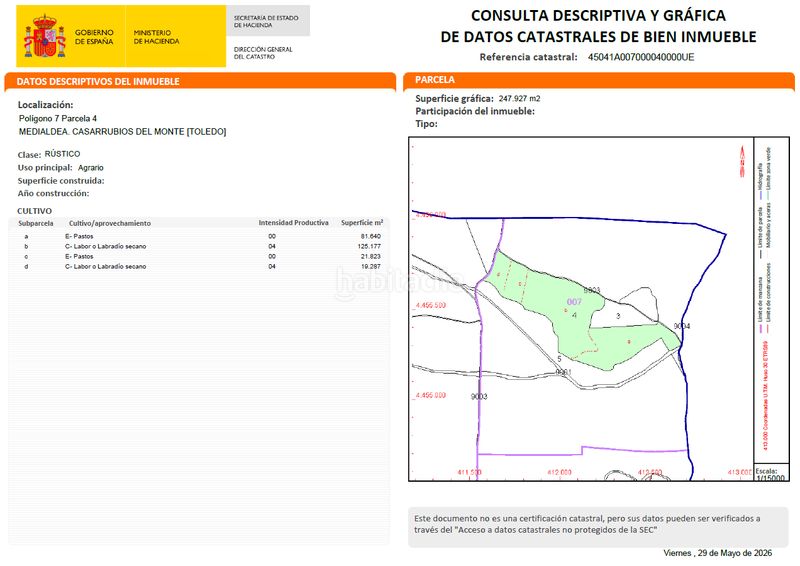The width and height of the screenshot is (800, 566).
Task: Click the 'Localización:' label
Action: point(45,105)
